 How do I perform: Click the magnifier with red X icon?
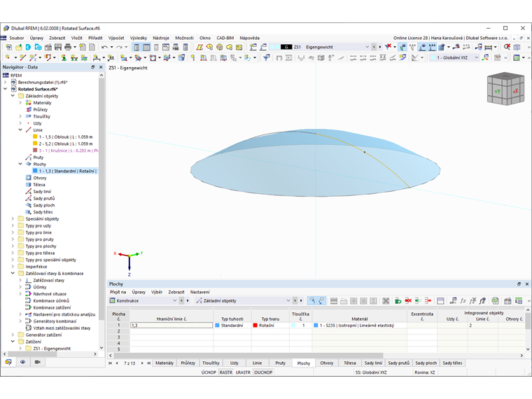pos(507,47)
